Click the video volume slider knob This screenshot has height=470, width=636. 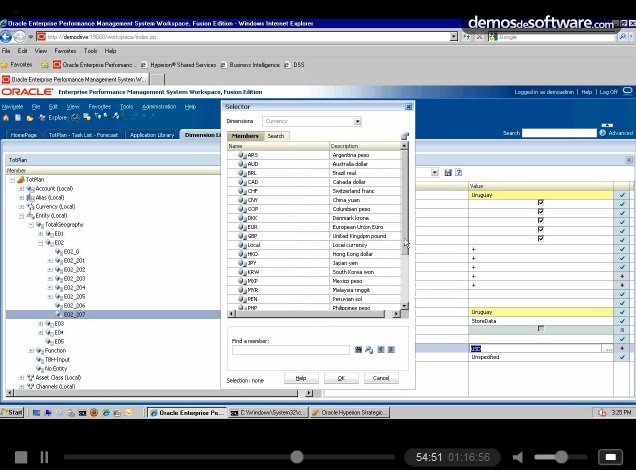point(561,457)
